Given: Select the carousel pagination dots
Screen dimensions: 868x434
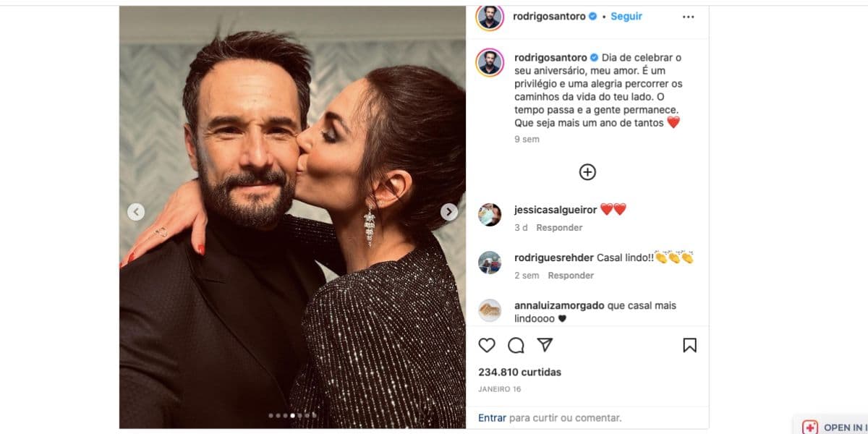Looking at the screenshot, I should pos(292,415).
